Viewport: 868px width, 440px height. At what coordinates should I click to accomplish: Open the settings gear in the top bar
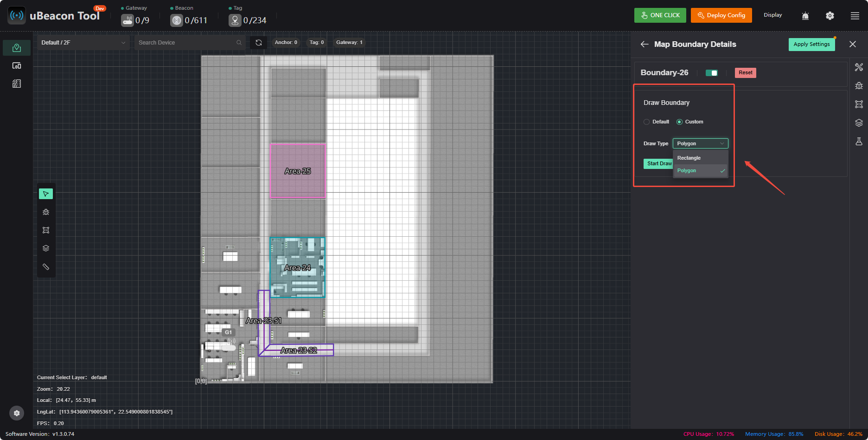[x=830, y=16]
